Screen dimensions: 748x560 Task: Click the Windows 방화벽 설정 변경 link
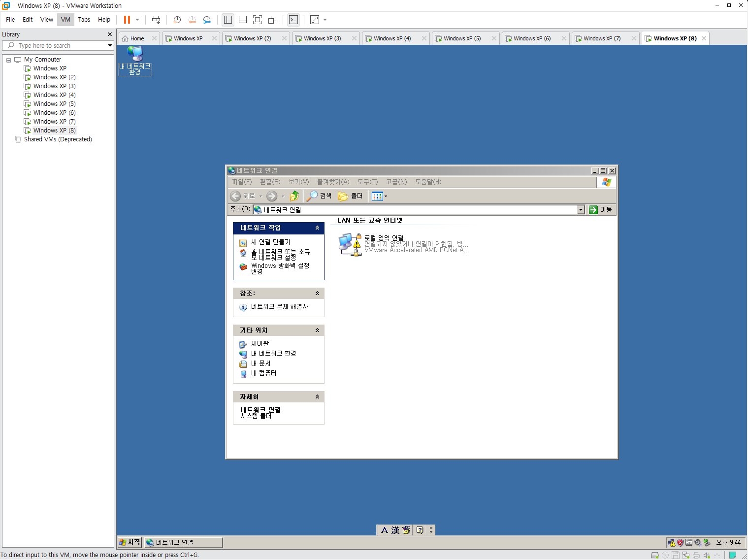tap(280, 268)
